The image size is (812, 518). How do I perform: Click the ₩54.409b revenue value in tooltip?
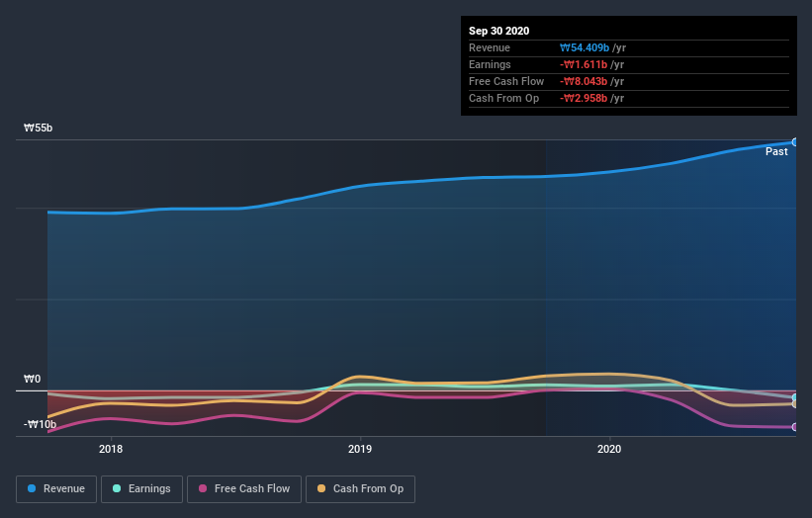(585, 47)
